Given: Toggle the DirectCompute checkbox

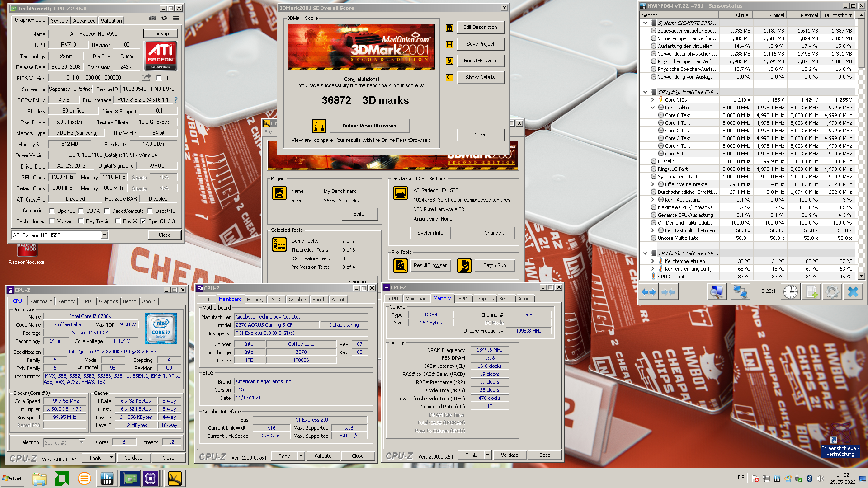Looking at the screenshot, I should click(x=107, y=211).
